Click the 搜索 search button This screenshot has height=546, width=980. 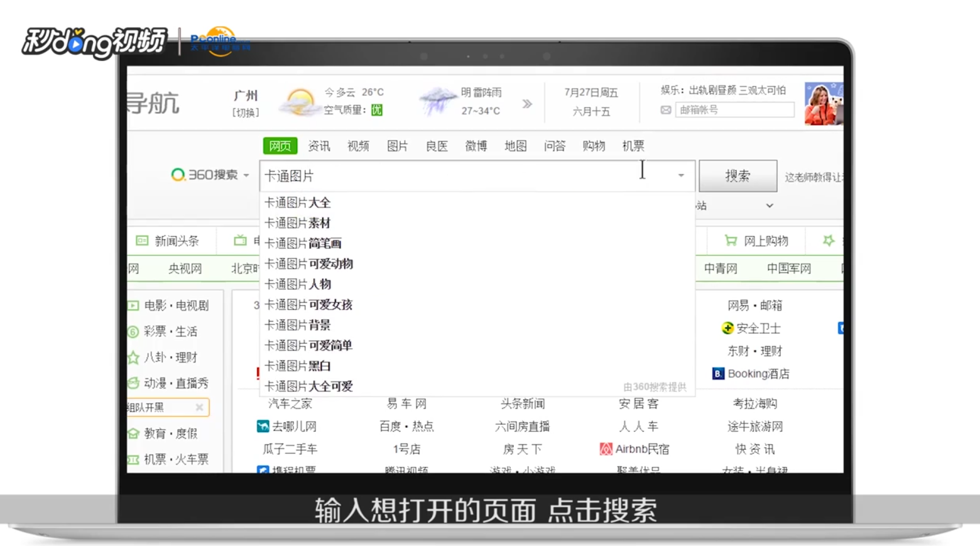point(738,176)
